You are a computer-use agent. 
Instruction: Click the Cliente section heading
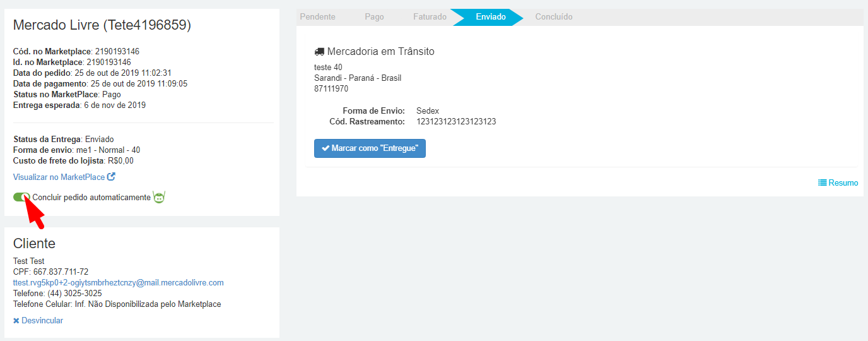coord(34,243)
